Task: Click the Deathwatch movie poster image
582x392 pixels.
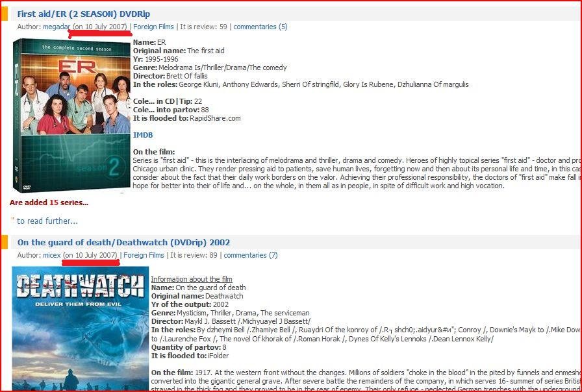Action: (80, 328)
